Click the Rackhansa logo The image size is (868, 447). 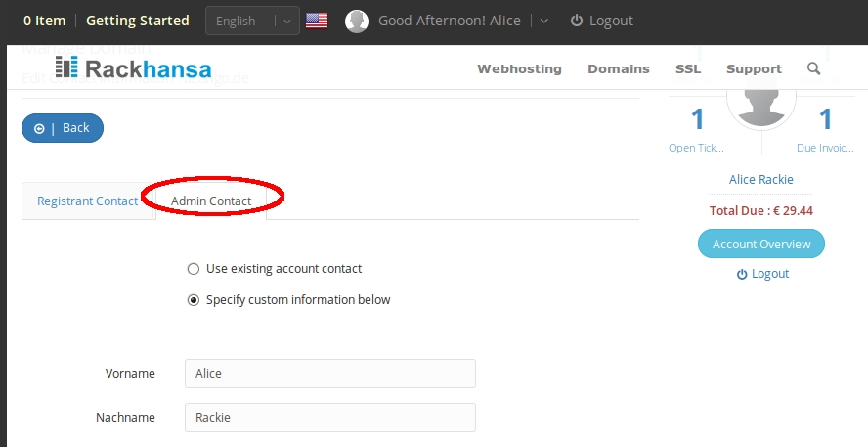click(x=133, y=67)
